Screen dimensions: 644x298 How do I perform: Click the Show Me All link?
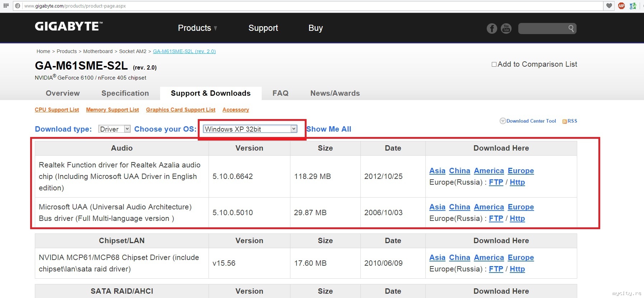coord(328,129)
